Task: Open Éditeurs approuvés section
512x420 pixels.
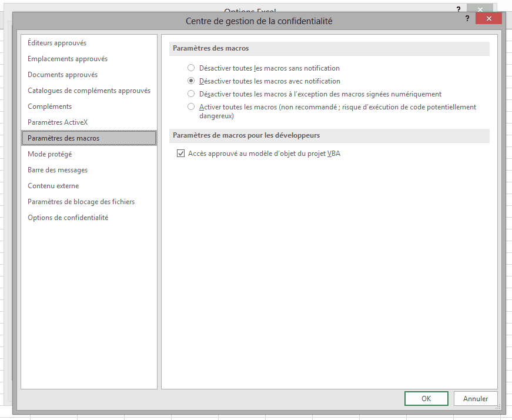Action: click(89, 43)
